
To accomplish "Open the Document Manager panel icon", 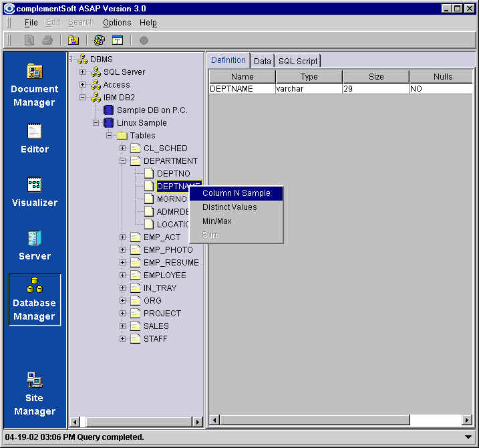I will point(35,72).
